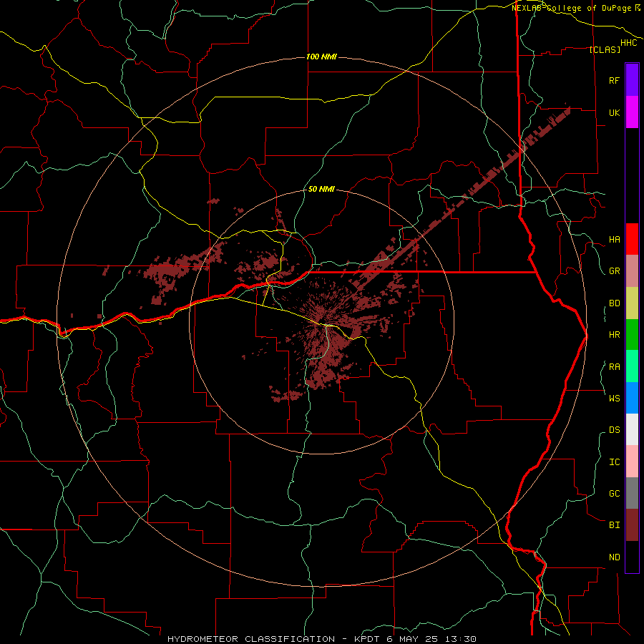Click the HA red legend swatch

pyautogui.click(x=632, y=239)
